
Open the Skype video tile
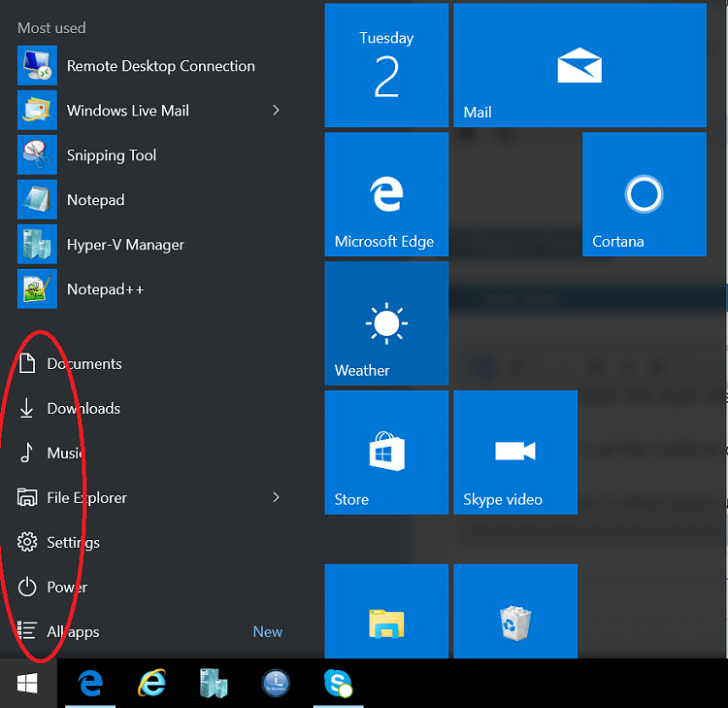515,453
